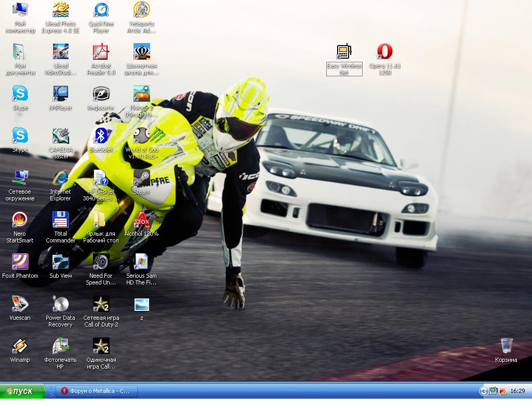Click the taskbar clock showing 16:29
The width and height of the screenshot is (532, 408).
517,391
